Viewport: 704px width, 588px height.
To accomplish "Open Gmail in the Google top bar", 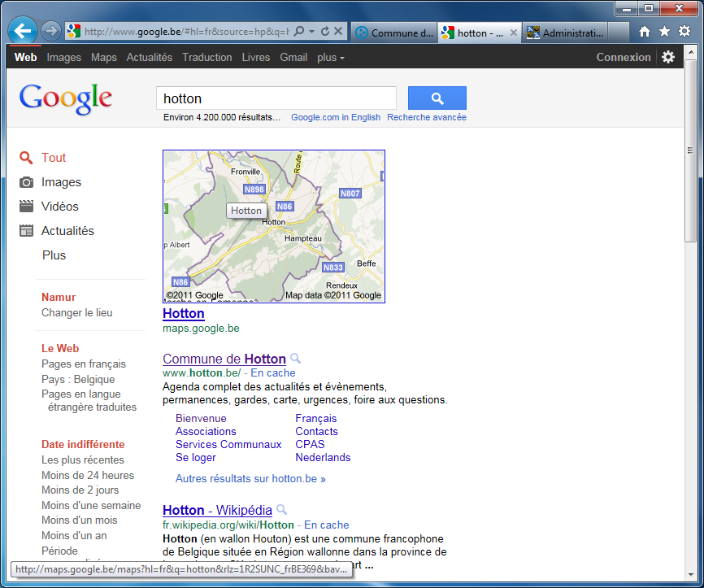I will 293,58.
